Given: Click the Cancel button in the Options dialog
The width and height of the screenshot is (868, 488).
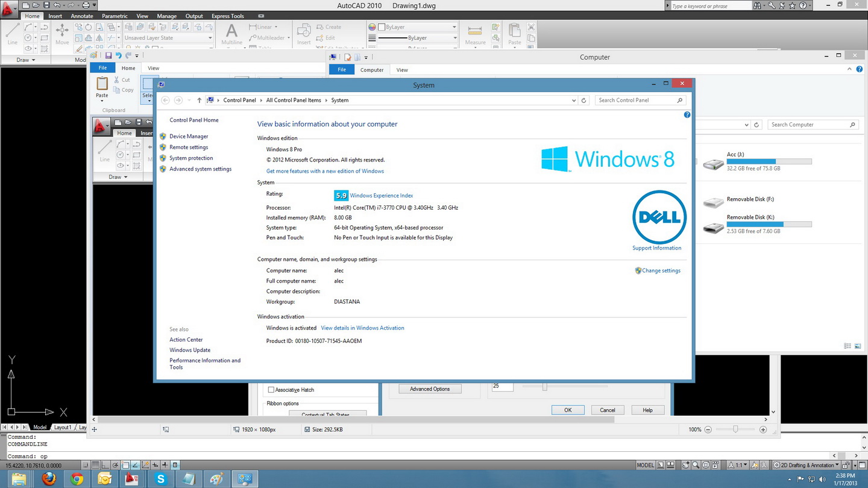Looking at the screenshot, I should [608, 410].
